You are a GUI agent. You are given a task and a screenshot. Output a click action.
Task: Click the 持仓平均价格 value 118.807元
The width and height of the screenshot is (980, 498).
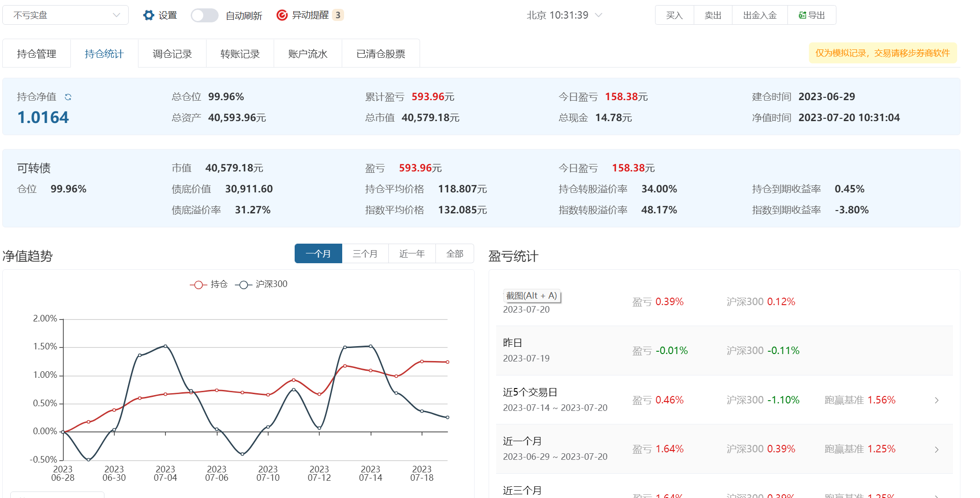462,189
